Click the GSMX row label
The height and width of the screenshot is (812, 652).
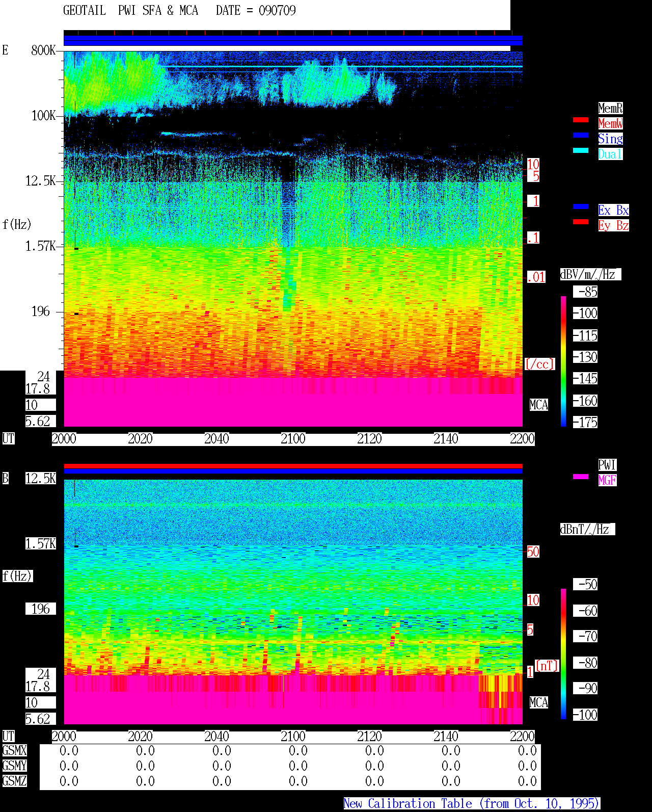[14, 751]
